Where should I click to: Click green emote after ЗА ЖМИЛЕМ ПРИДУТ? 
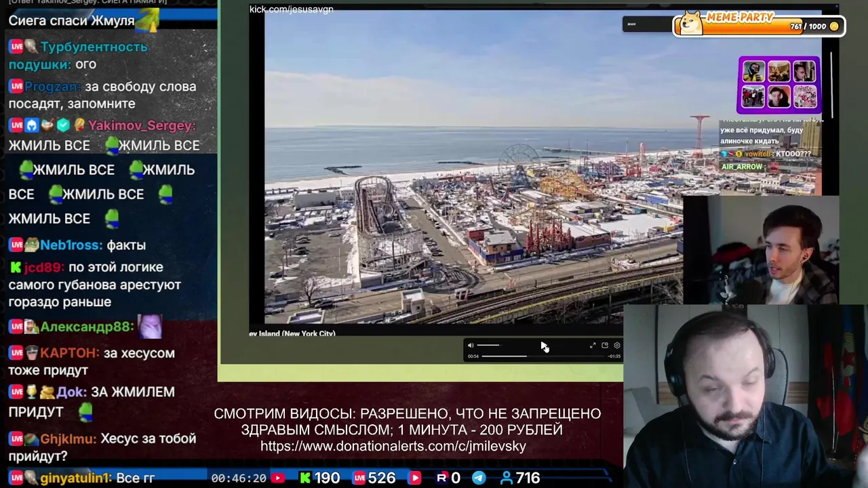pyautogui.click(x=85, y=411)
